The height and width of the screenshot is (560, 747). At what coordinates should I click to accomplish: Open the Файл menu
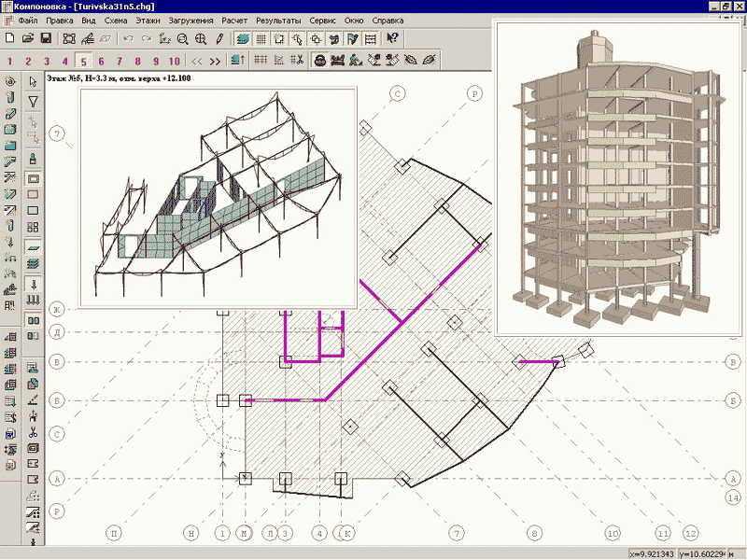coord(27,20)
